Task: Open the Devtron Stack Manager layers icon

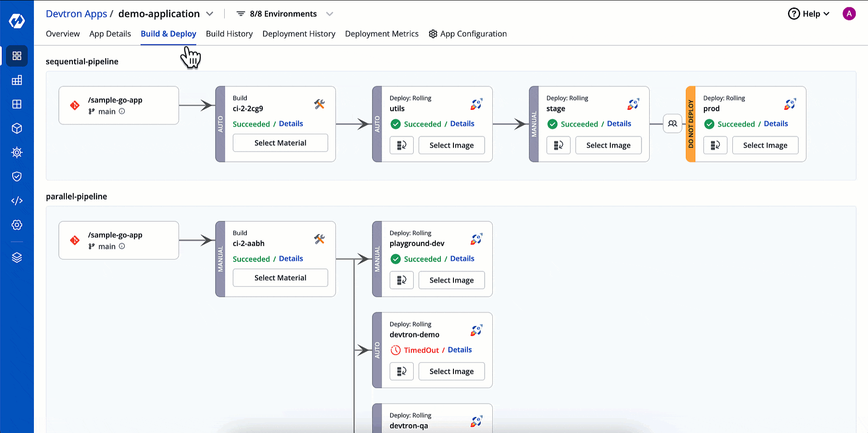Action: [17, 257]
